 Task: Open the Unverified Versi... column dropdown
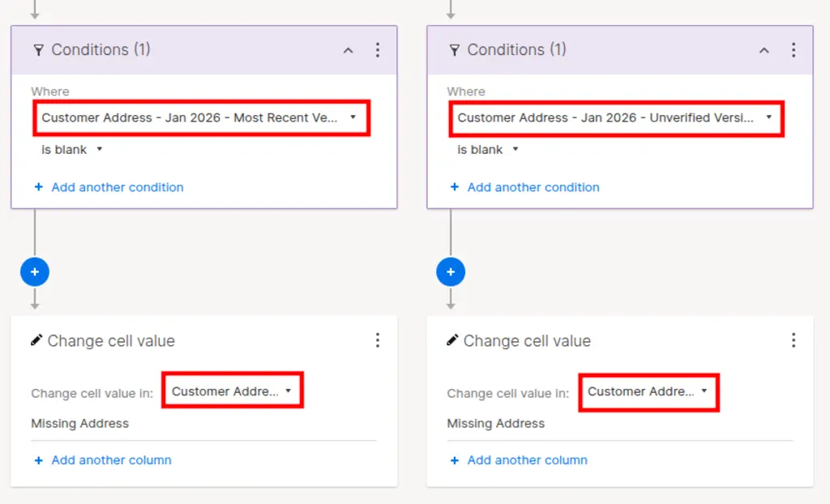tap(617, 118)
